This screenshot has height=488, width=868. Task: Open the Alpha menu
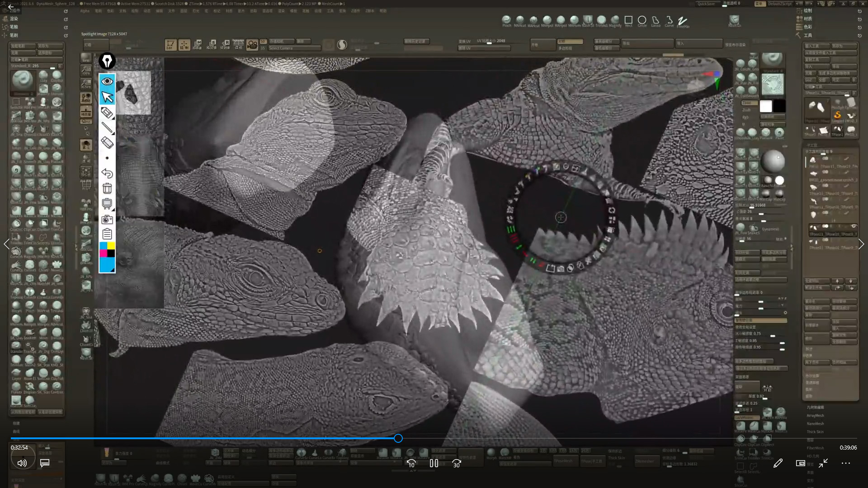coord(85,11)
